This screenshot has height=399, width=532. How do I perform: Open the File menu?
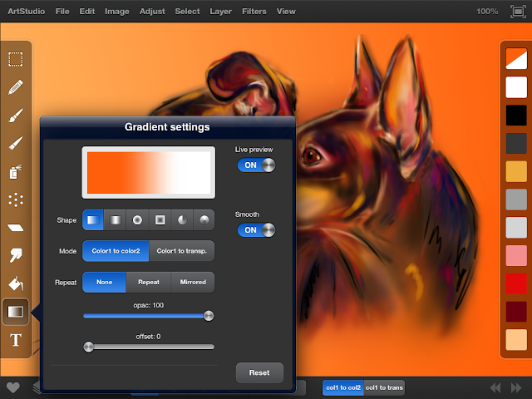click(x=62, y=12)
